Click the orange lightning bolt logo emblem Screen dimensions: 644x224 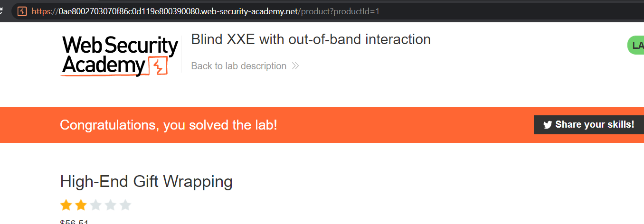point(159,66)
